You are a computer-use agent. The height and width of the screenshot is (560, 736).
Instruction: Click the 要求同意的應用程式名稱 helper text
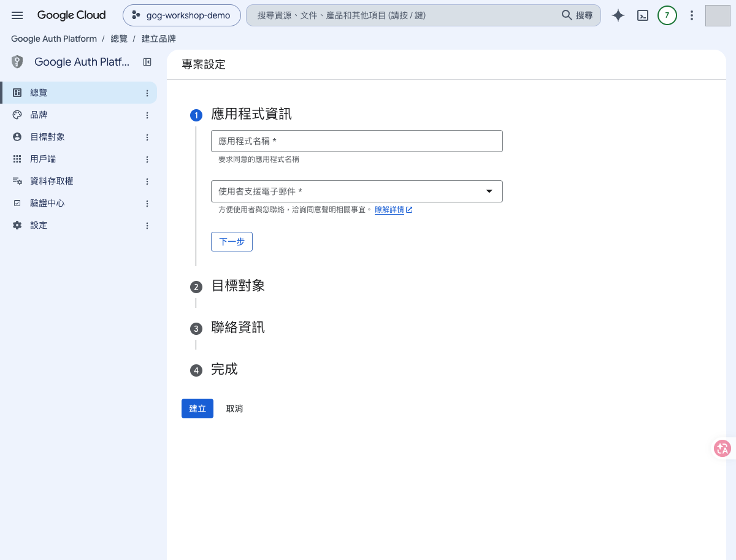259,159
